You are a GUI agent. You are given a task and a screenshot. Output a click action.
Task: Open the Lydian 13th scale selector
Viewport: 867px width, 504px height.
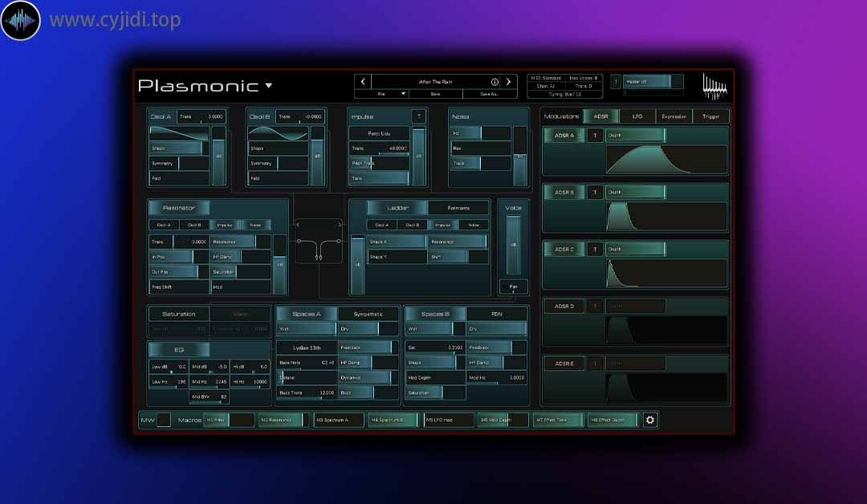pos(307,348)
